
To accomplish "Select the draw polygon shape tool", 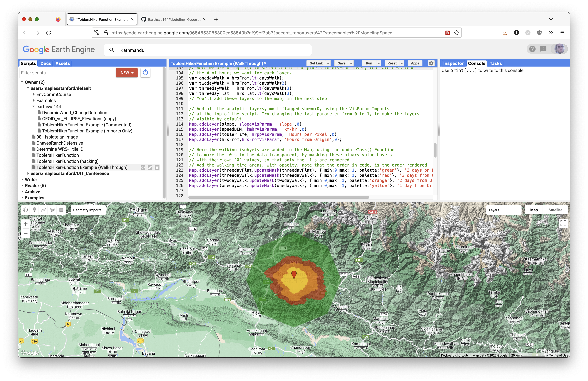I will pyautogui.click(x=52, y=210).
